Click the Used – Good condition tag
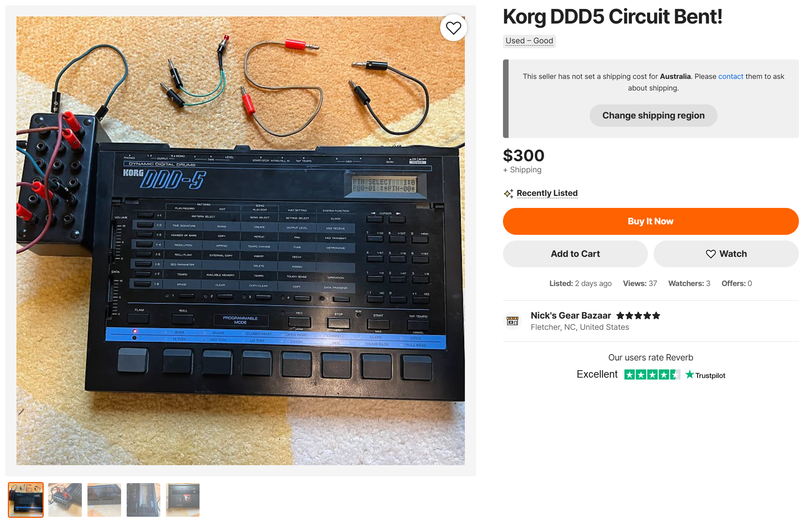The image size is (812, 522). coord(529,41)
